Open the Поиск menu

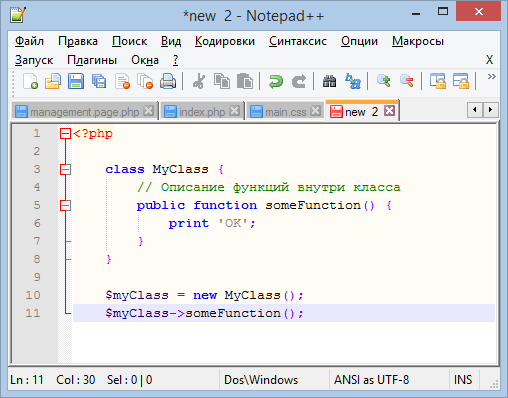pos(129,41)
